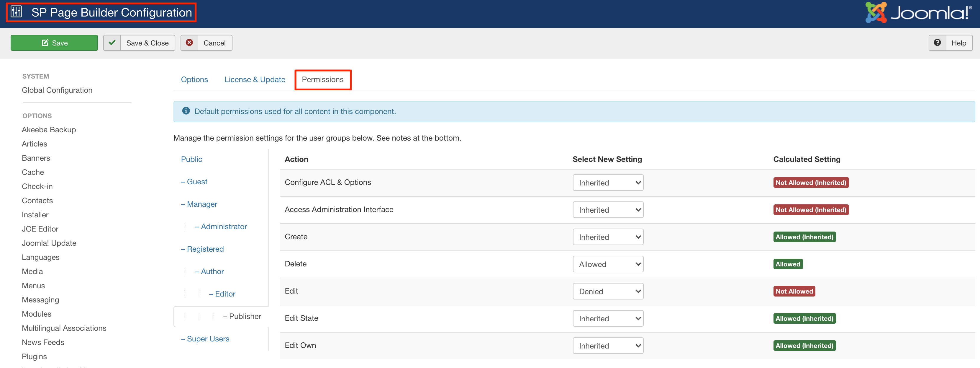Viewport: 980px width, 368px height.
Task: Open the Edit permission dropdown set to Denied
Action: coord(607,292)
